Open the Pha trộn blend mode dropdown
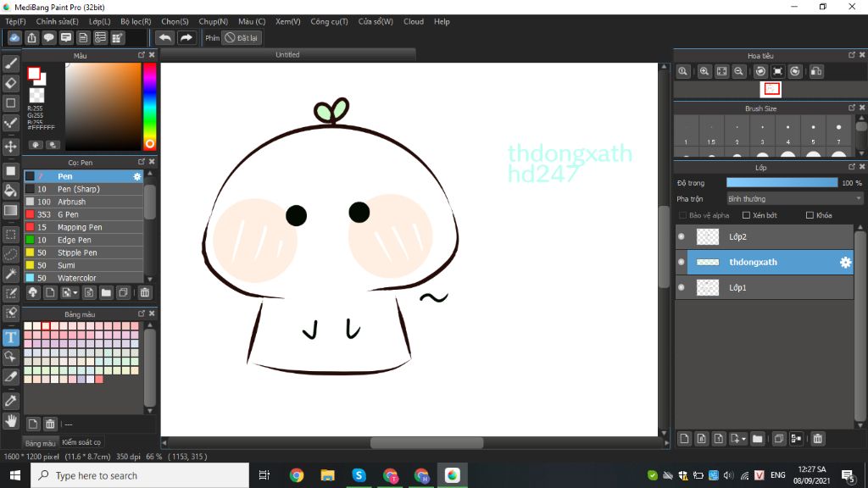 [x=794, y=199]
